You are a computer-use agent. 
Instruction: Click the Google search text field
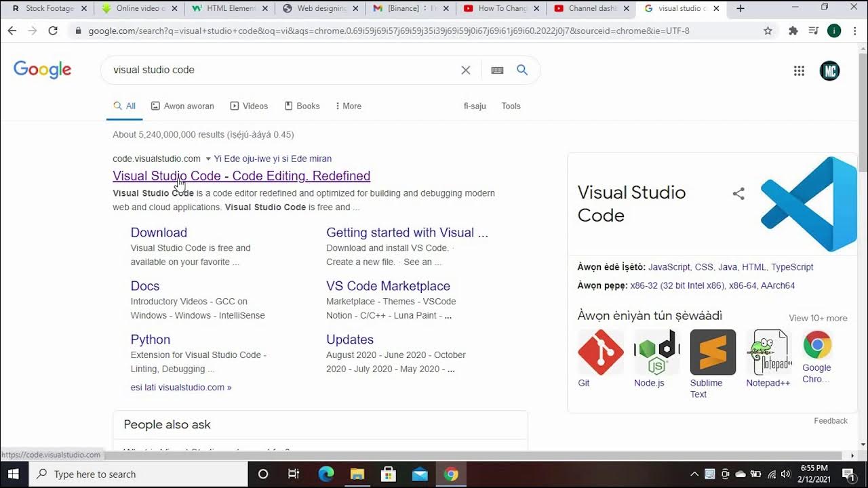pos(281,70)
